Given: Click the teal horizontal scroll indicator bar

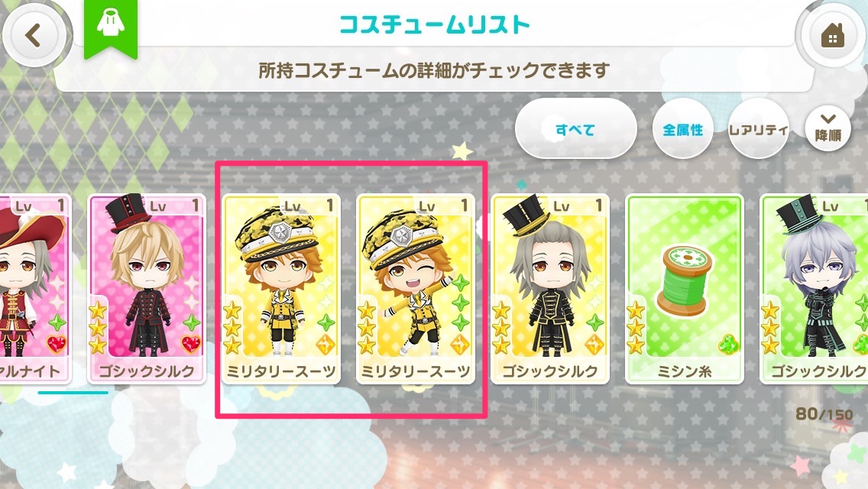Looking at the screenshot, I should click(73, 393).
